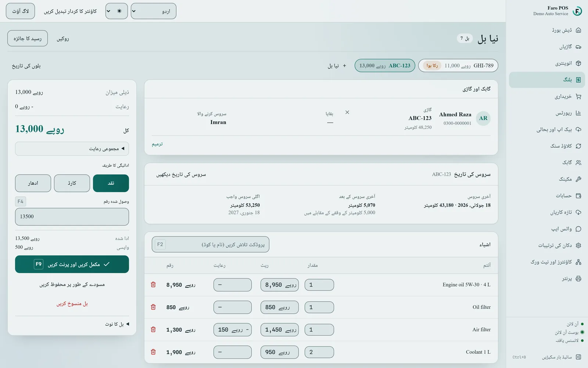The height and width of the screenshot is (368, 588).
Task: Remove Coolant 1 L item with trash icon
Action: pos(153,352)
